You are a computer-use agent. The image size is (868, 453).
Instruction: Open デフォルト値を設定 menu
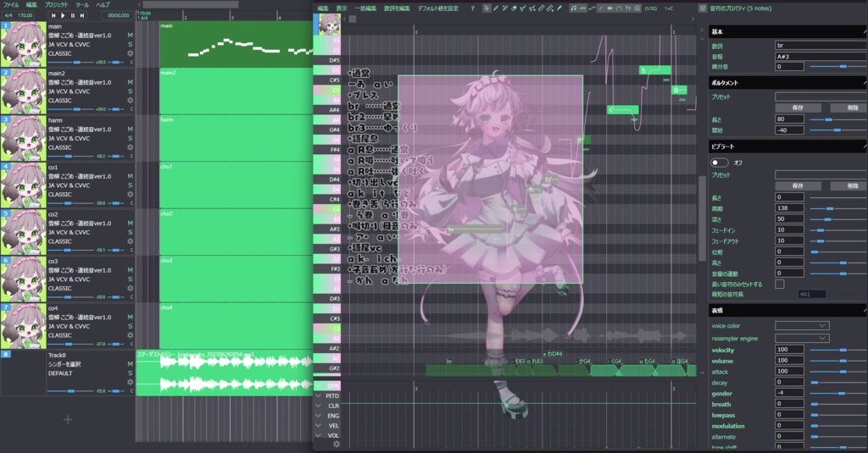[438, 8]
